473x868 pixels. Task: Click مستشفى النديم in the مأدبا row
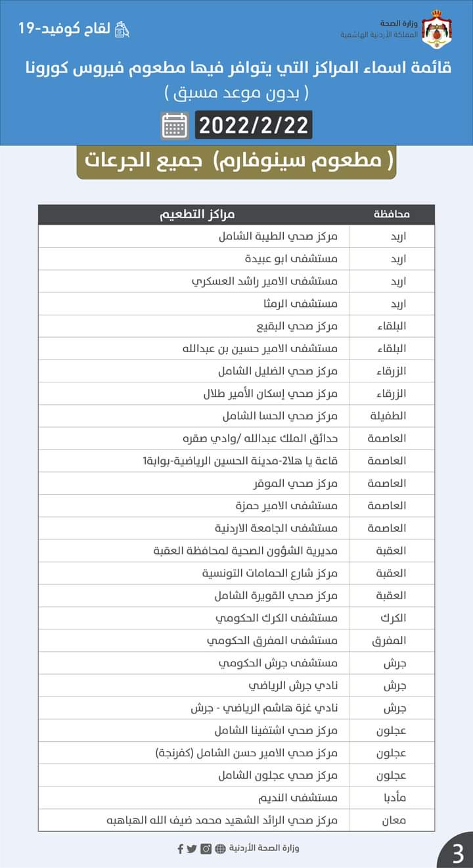(297, 798)
